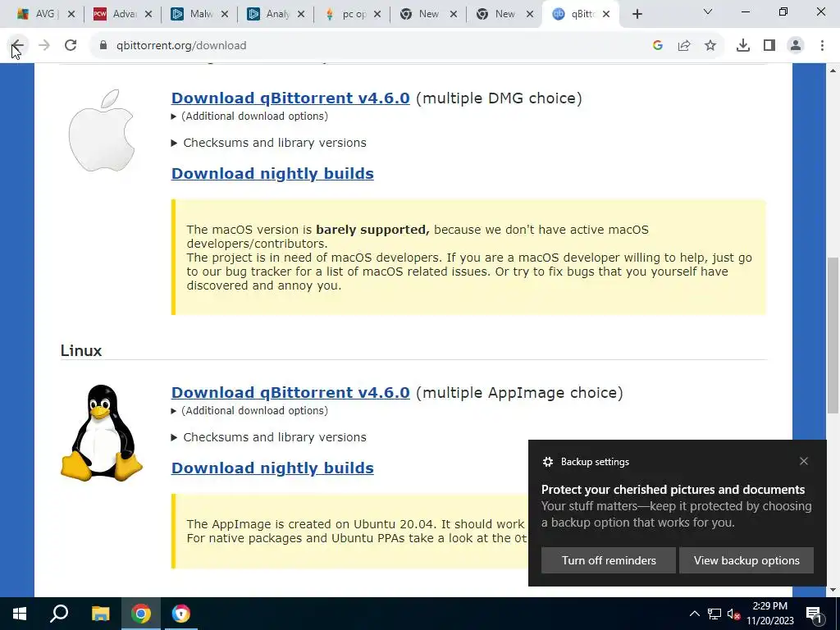Screen dimensions: 840x630
Task: Open Chrome downloads tray icon
Action: [x=743, y=46]
